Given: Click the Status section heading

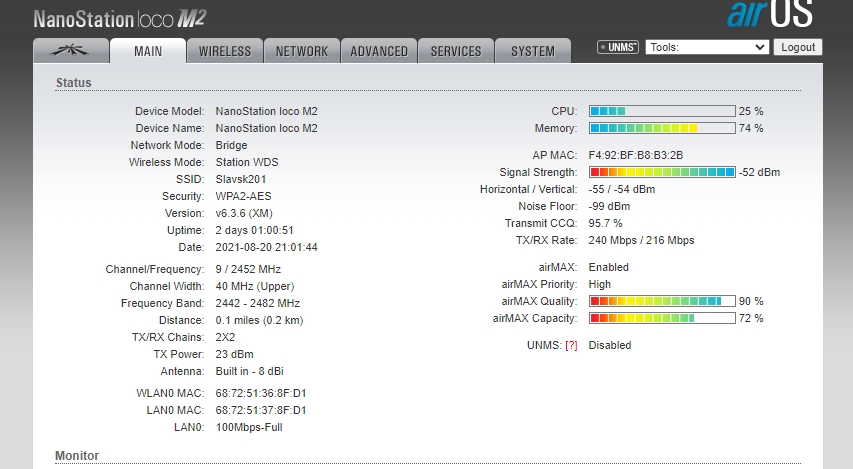Looking at the screenshot, I should coord(73,83).
